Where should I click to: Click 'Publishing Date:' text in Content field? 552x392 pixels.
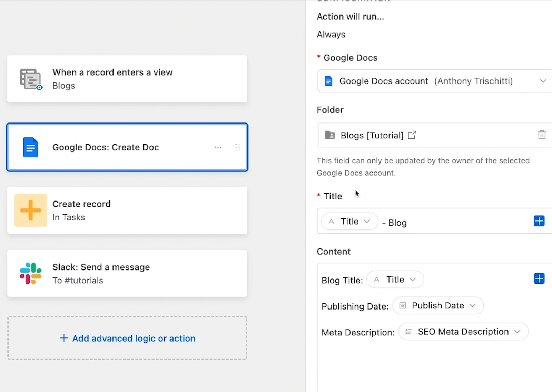click(355, 306)
